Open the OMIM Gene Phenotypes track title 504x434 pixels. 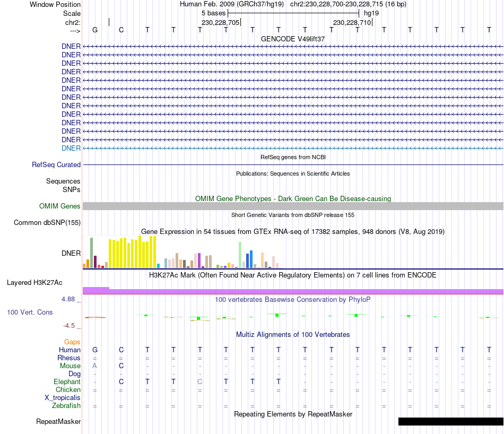(x=293, y=198)
